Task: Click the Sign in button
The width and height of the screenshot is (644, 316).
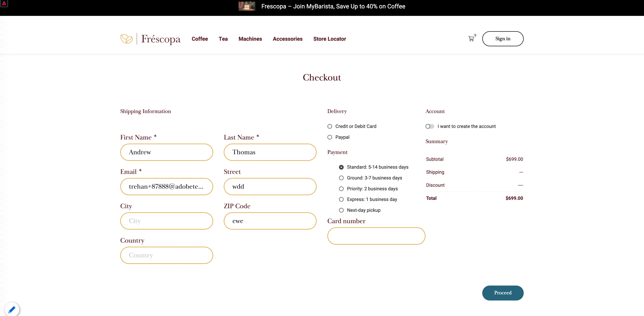Action: point(503,39)
